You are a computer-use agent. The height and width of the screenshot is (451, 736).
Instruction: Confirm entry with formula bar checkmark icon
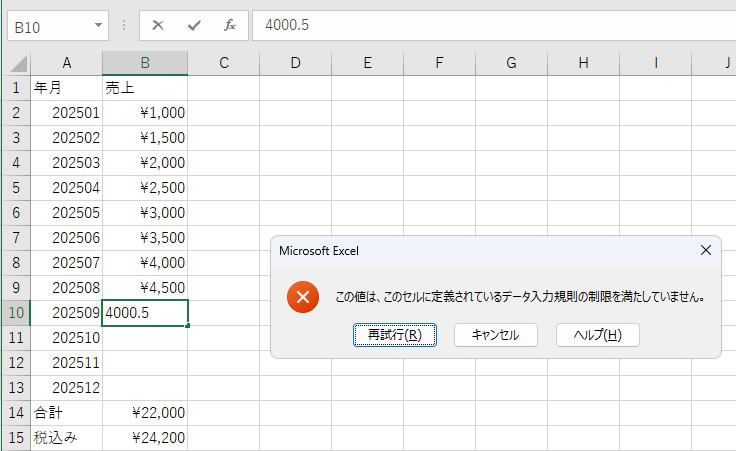tap(194, 25)
